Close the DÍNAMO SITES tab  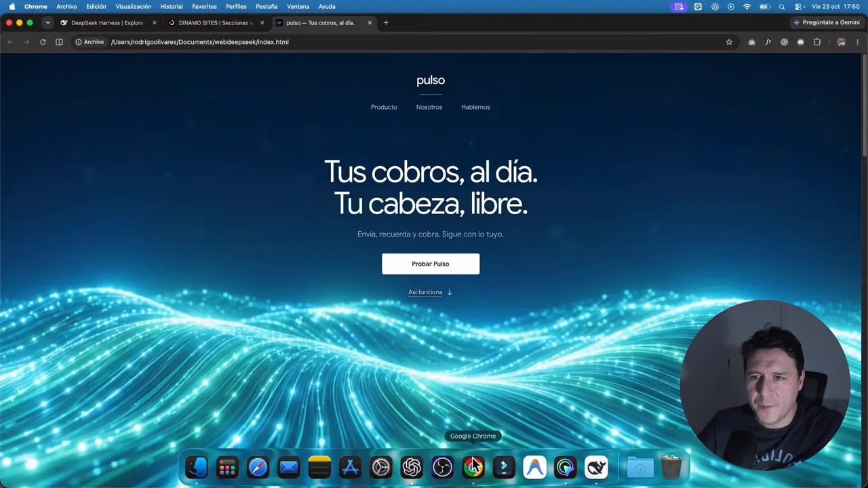pos(262,22)
